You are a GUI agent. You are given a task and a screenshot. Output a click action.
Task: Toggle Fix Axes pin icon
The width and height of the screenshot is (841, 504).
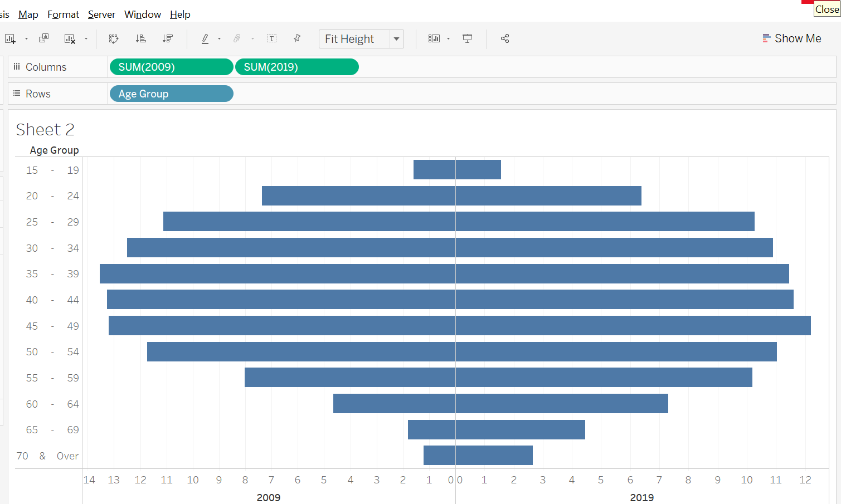[x=297, y=38]
